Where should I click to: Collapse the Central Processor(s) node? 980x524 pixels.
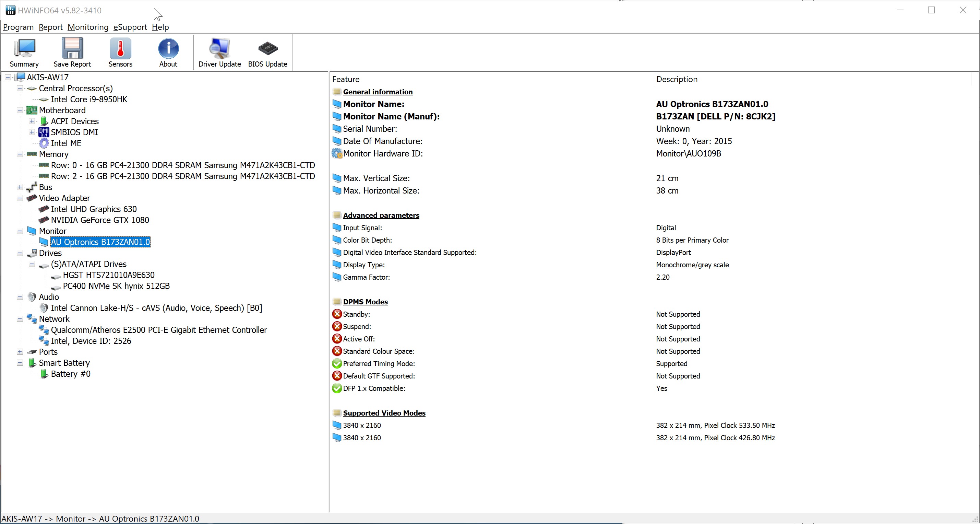20,88
